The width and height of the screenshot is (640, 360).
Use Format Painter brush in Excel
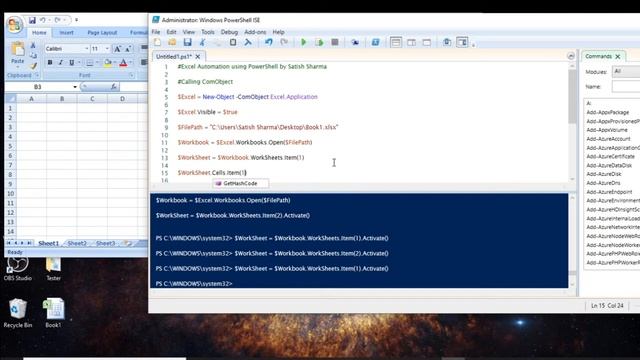tap(33, 65)
